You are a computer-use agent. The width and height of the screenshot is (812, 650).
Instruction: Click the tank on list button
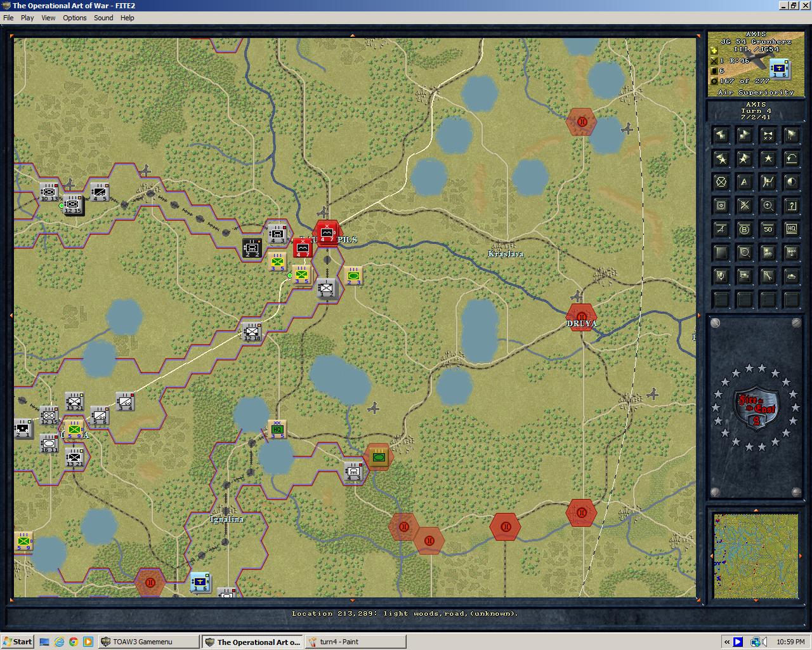click(x=744, y=276)
